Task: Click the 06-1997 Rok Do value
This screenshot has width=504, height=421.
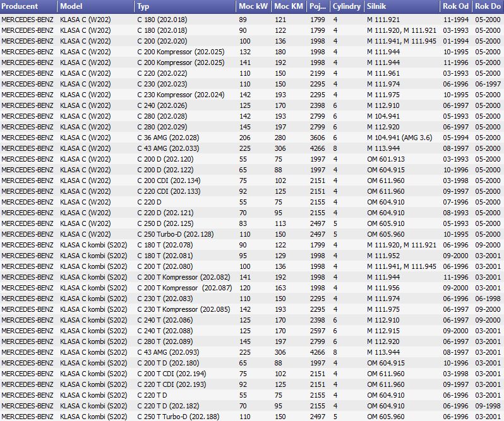Action: 488,84
